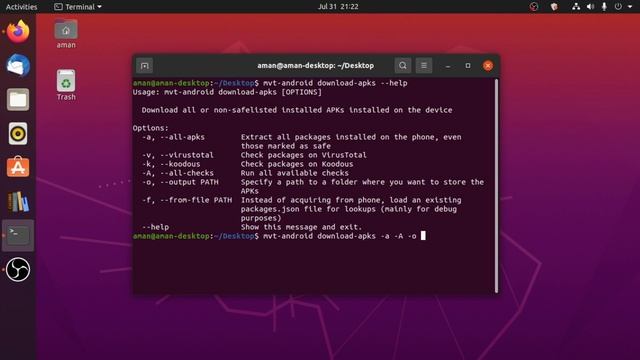Open the Terminal app menu dropdown
The image size is (640, 360).
(x=78, y=7)
